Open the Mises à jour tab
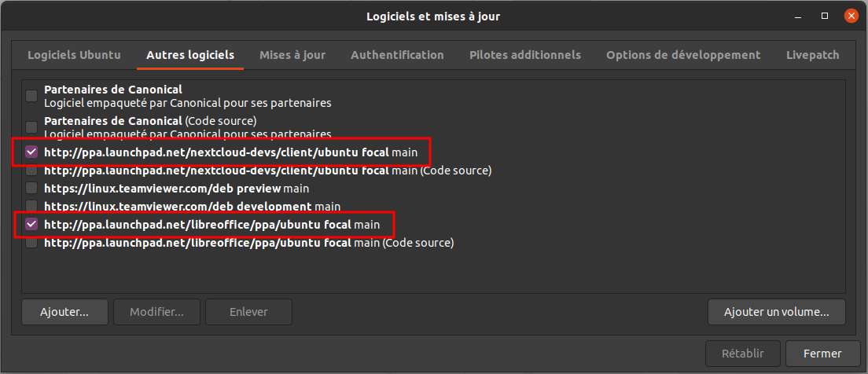This screenshot has height=374, width=868. click(292, 55)
